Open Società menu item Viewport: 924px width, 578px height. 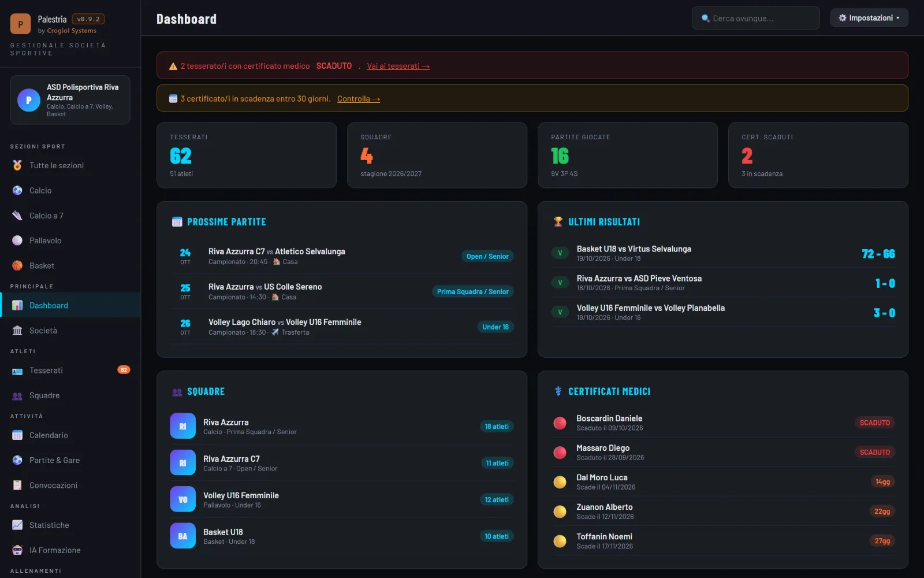70,331
